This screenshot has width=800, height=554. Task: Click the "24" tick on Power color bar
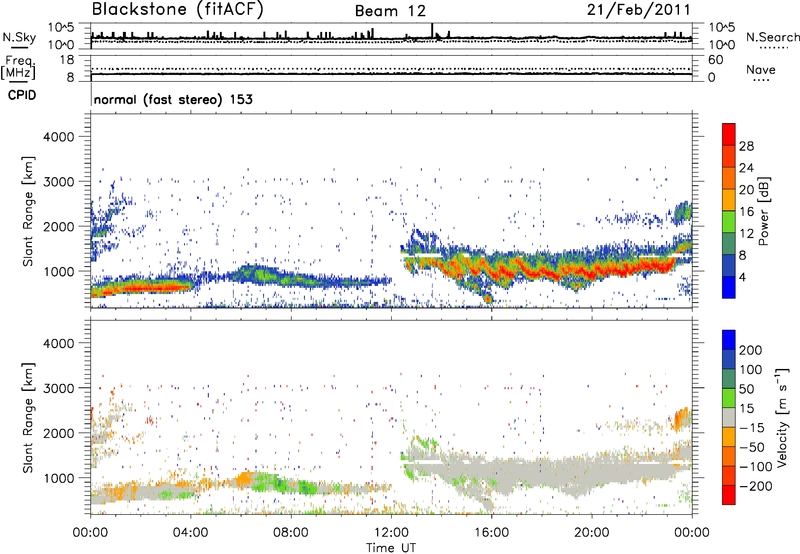[746, 168]
